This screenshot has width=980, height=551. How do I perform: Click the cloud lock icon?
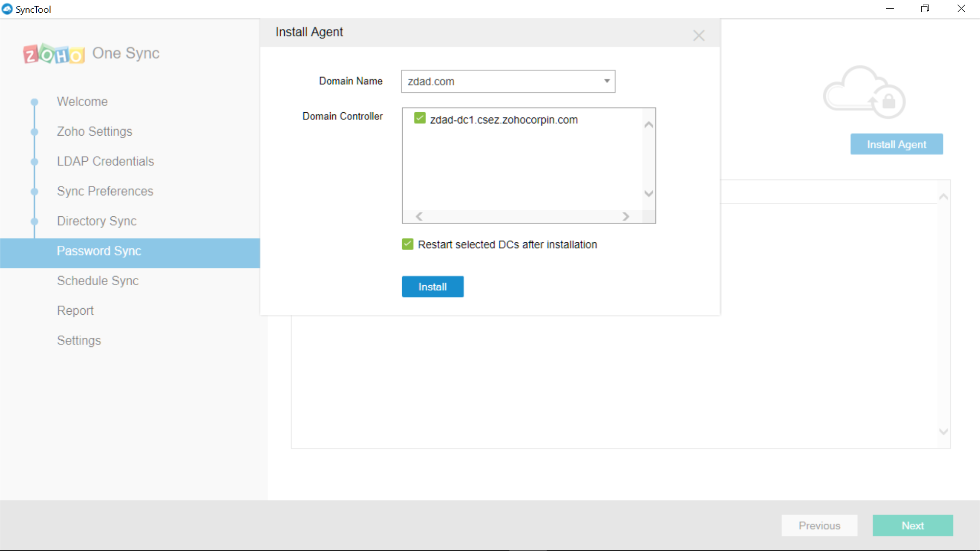(864, 92)
